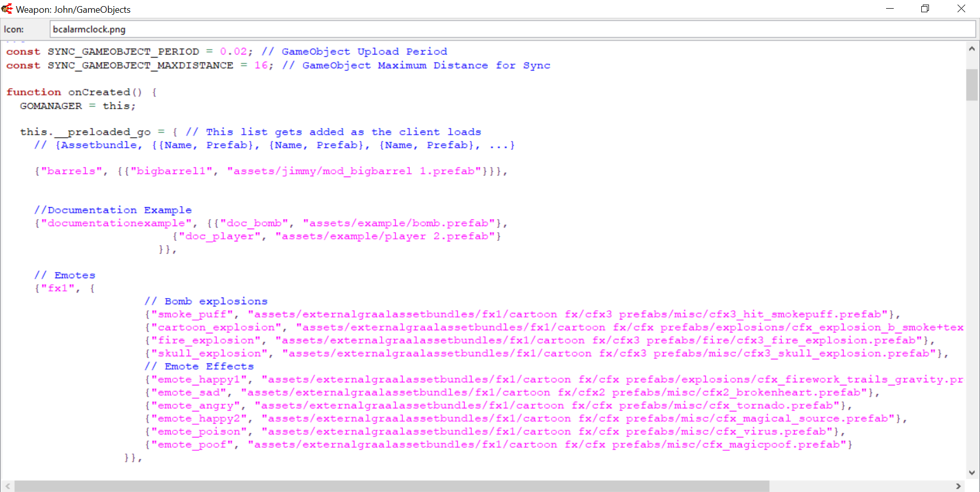Click the application icon in the title bar
This screenshot has width=980, height=492.
coord(7,9)
